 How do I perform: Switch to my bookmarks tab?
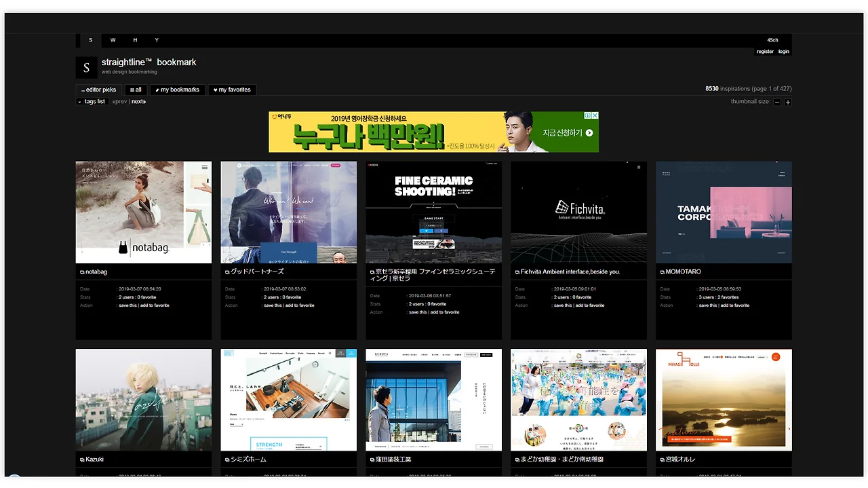[178, 90]
